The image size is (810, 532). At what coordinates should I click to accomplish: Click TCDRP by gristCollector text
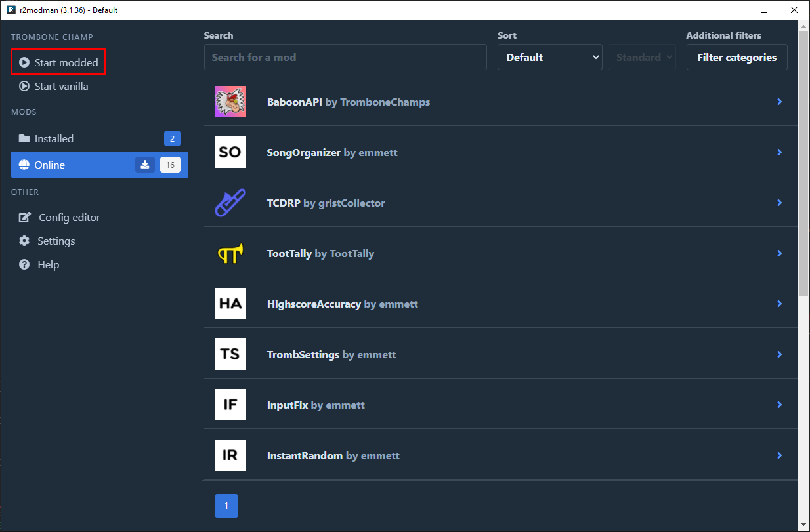(326, 203)
